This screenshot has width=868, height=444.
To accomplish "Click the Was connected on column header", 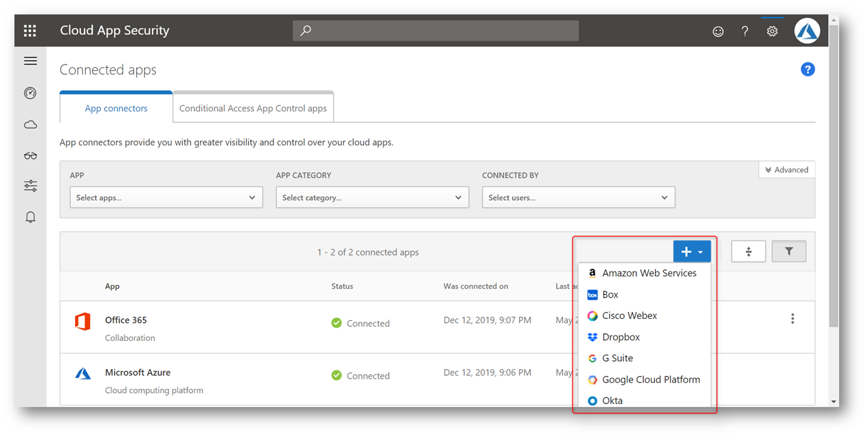I will tap(476, 286).
